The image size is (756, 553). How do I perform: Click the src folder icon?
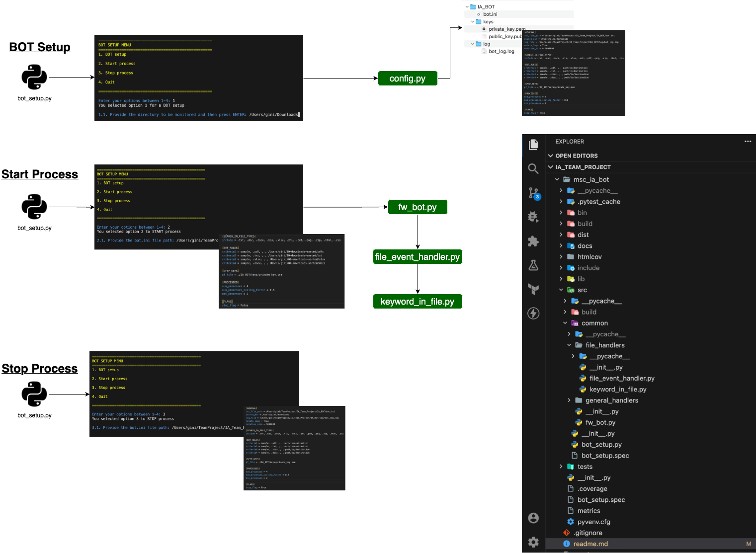point(571,290)
